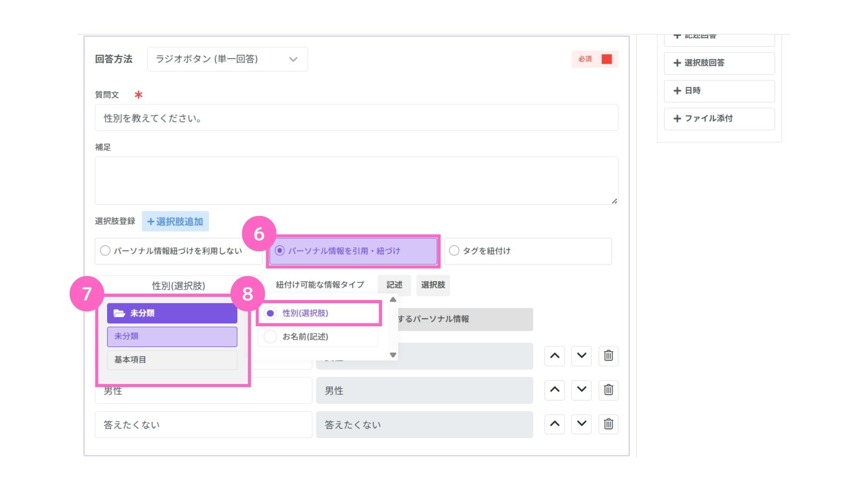This screenshot has width=868, height=488.
Task: Delete the 答えたくない choice row
Action: (x=608, y=424)
